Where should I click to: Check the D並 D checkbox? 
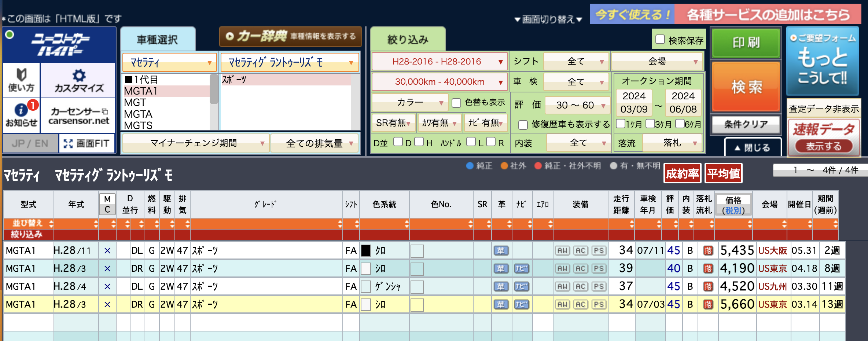coord(398,142)
